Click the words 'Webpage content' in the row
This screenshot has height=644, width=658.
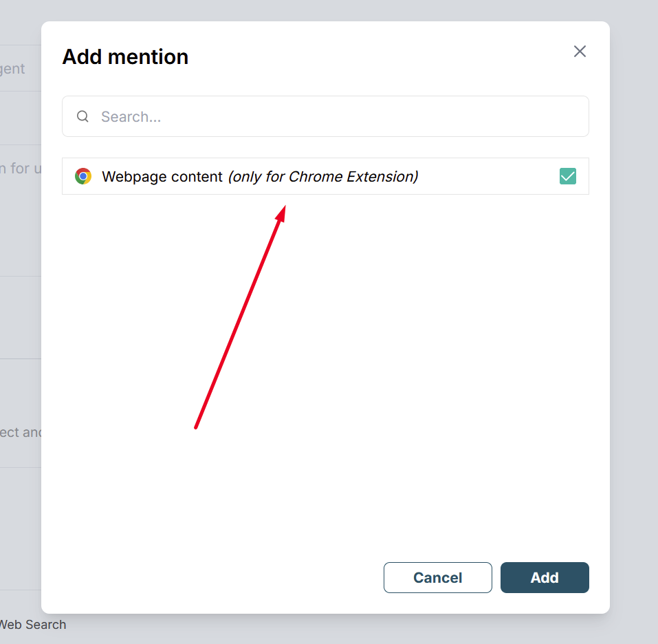click(162, 177)
